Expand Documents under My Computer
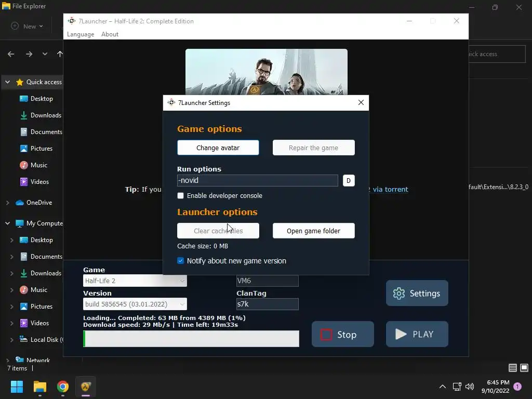The width and height of the screenshot is (532, 399). pos(12,257)
